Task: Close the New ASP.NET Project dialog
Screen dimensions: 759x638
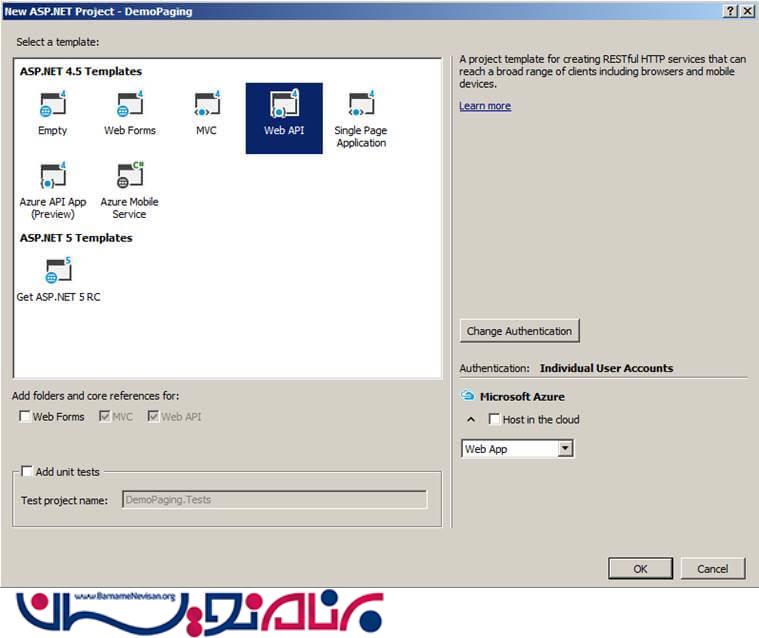Action: click(x=747, y=11)
